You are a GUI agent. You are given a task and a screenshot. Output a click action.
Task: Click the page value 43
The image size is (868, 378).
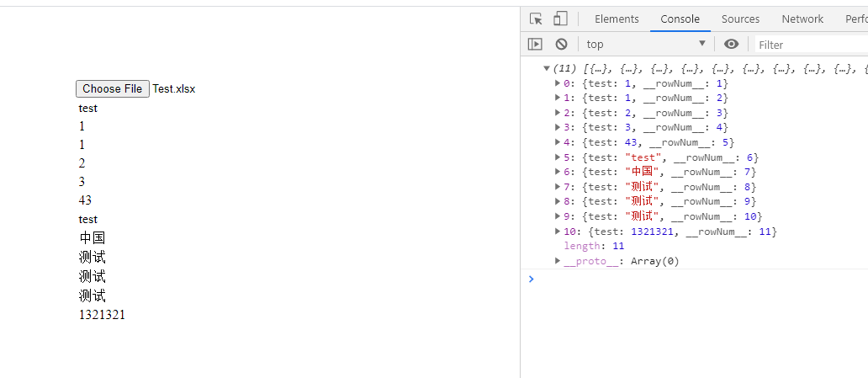(x=85, y=200)
